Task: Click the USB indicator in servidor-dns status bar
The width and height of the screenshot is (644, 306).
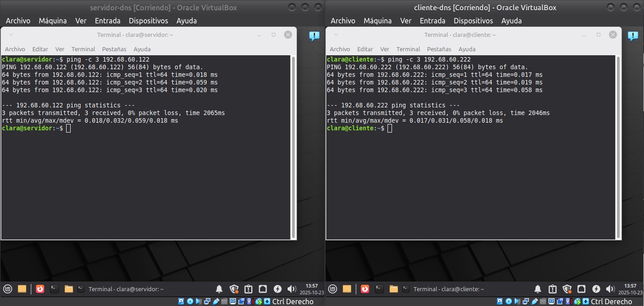Action: point(216,302)
